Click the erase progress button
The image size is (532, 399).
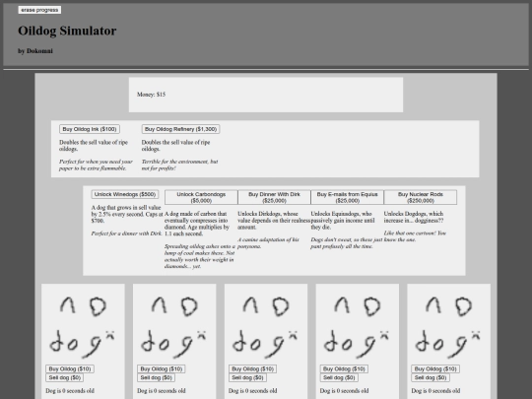[x=39, y=10]
